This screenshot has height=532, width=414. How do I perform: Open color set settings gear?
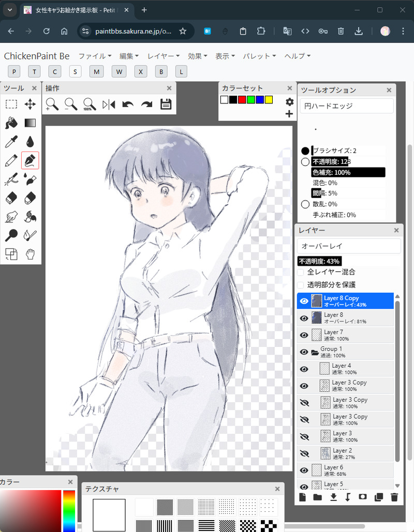point(289,102)
